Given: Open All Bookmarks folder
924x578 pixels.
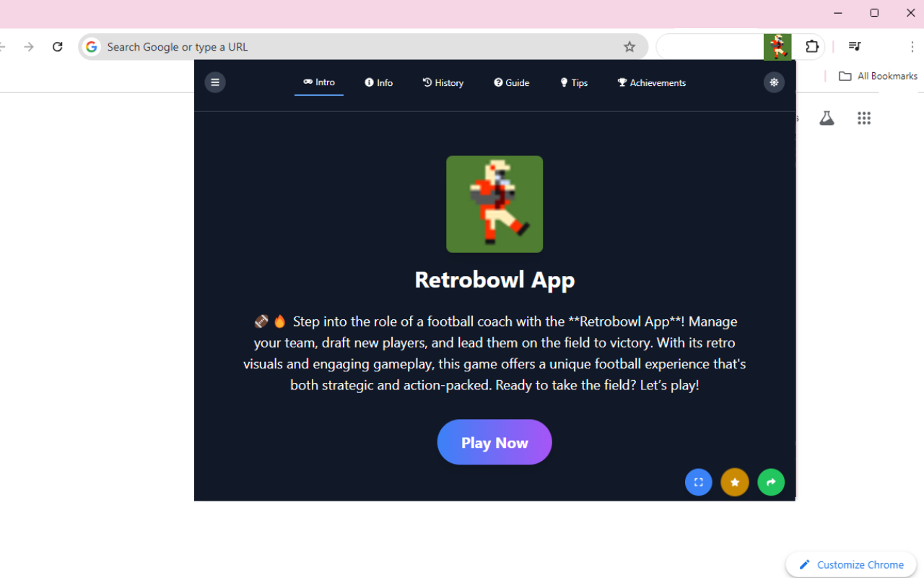Looking at the screenshot, I should point(878,76).
